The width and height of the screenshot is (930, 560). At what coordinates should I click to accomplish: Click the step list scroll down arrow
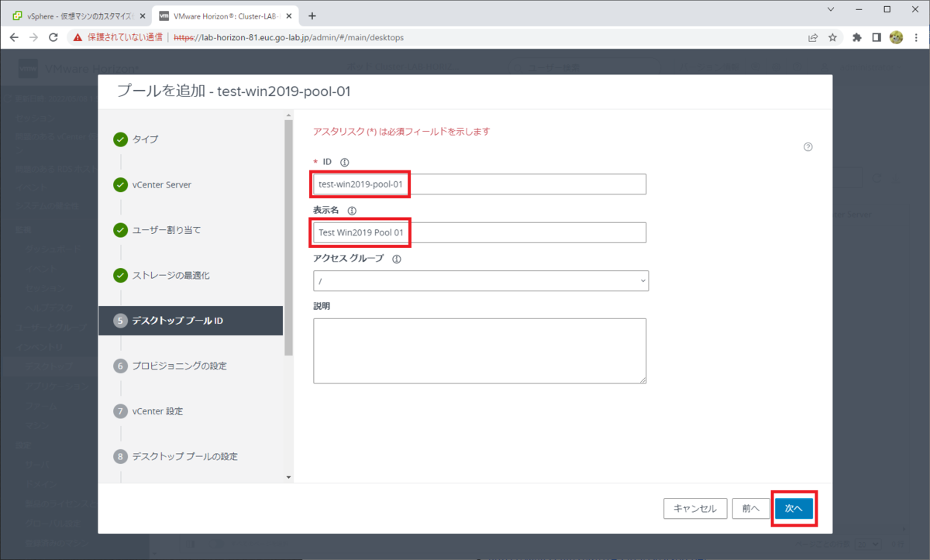(289, 477)
